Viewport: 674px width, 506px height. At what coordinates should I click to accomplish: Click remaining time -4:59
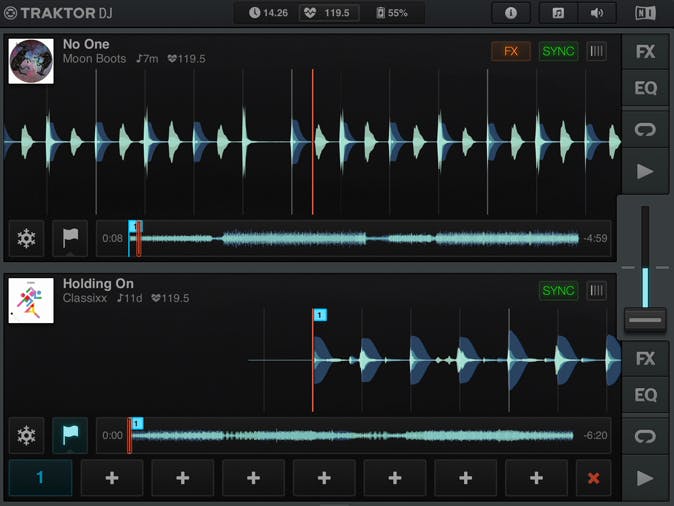click(x=595, y=238)
